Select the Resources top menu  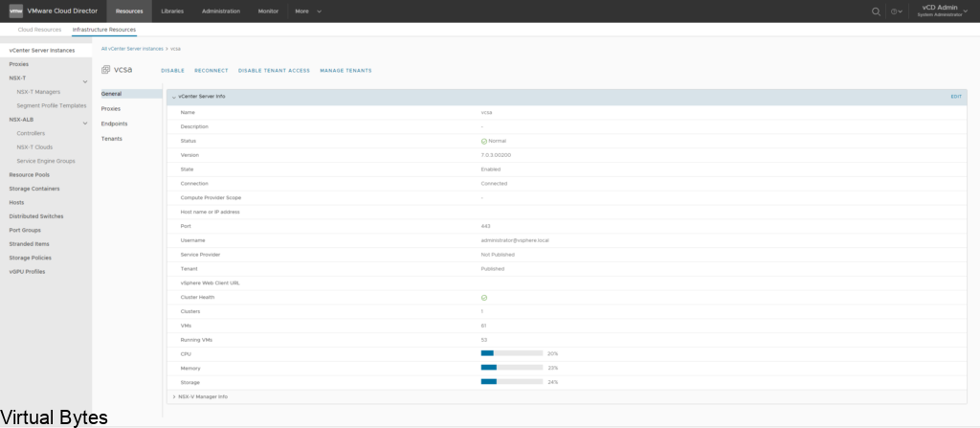click(129, 11)
